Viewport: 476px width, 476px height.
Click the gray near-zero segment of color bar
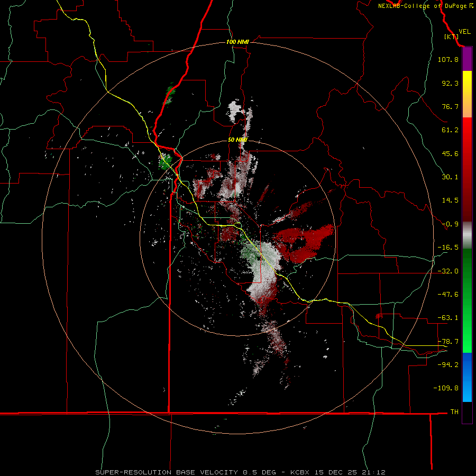pyautogui.click(x=467, y=235)
